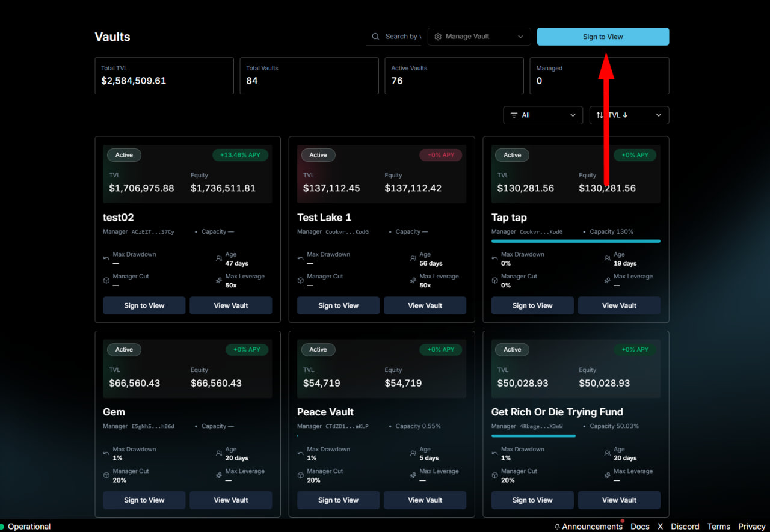Click the +13.46% APY badge on test02
The image size is (770, 532).
[x=240, y=155]
